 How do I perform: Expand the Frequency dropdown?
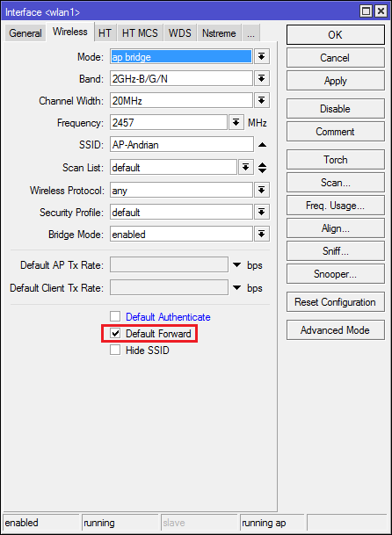(236, 123)
